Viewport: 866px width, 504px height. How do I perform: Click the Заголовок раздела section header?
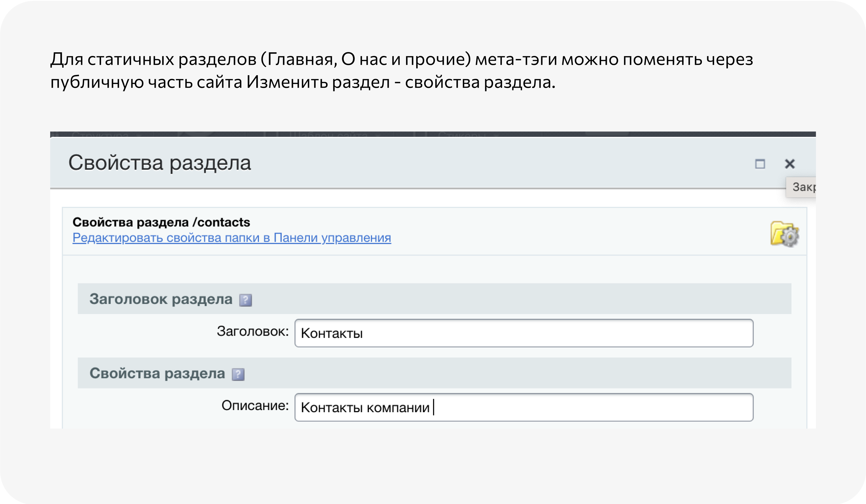pos(161,299)
